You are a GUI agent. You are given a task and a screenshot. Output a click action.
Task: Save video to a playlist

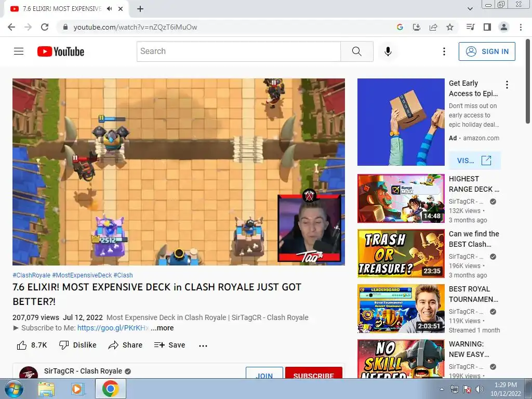point(169,345)
